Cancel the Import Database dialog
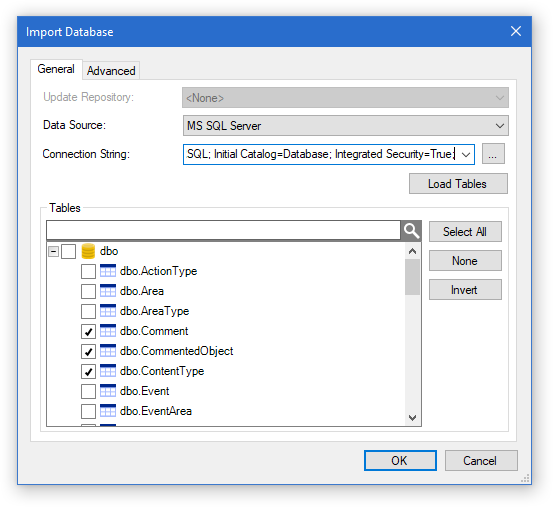Screen dimensions: 553x507 (481, 460)
